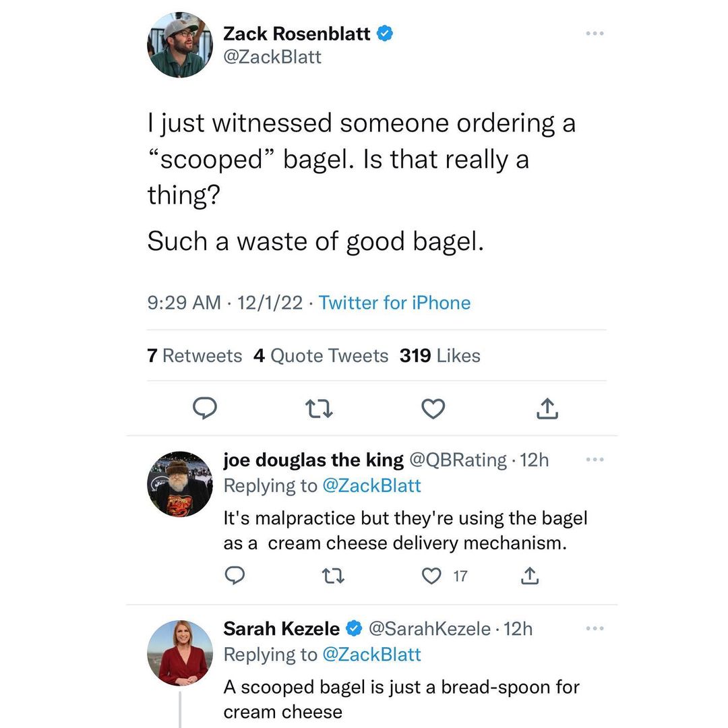Open more options on the main tweet
The image size is (728, 728).
595,34
